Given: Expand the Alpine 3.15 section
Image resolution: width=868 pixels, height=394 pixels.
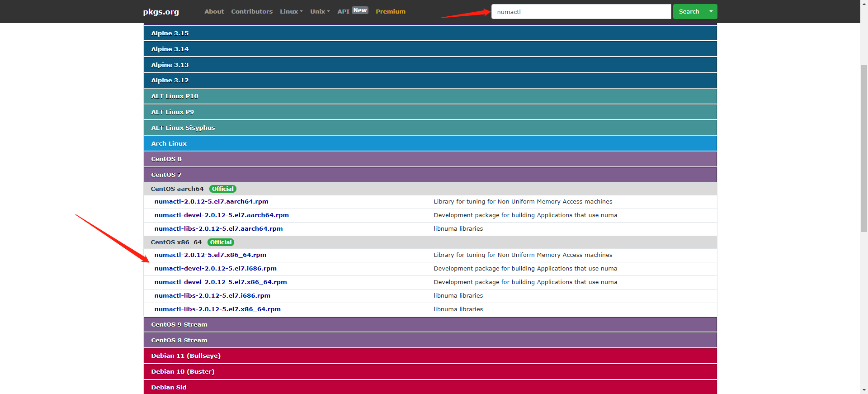Looking at the screenshot, I should click(x=430, y=33).
